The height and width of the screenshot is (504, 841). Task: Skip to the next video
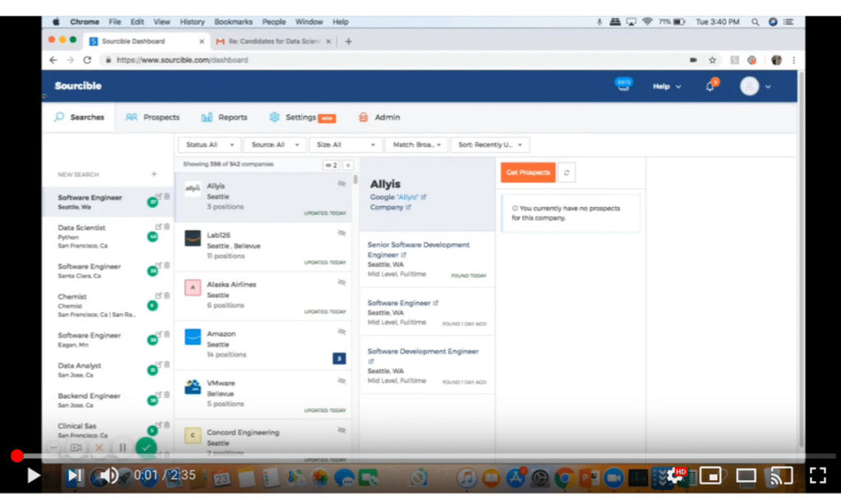point(74,475)
